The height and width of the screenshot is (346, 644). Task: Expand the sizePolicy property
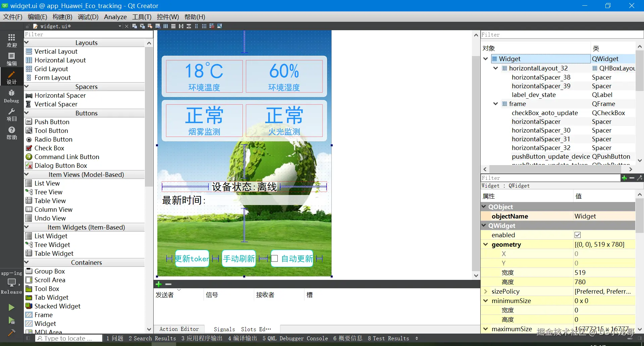(x=485, y=291)
